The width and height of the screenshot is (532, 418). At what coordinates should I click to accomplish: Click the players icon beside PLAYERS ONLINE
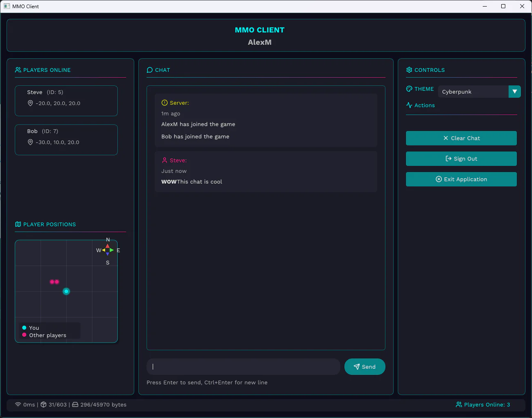[x=18, y=70]
